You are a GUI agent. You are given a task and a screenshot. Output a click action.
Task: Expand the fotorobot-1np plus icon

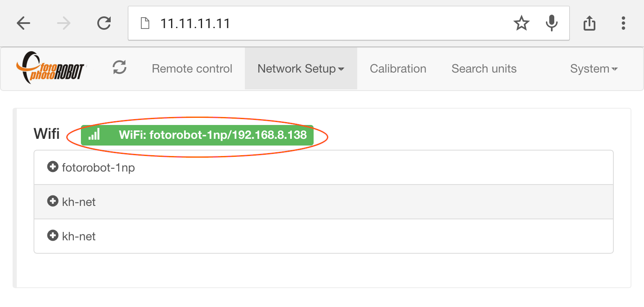coord(53,167)
